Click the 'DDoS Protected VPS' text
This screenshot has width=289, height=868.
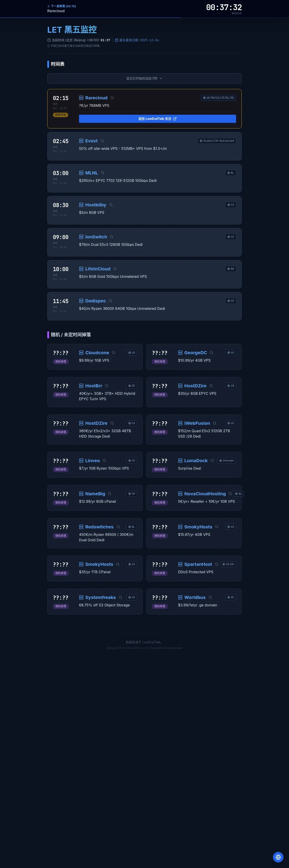click(x=195, y=572)
